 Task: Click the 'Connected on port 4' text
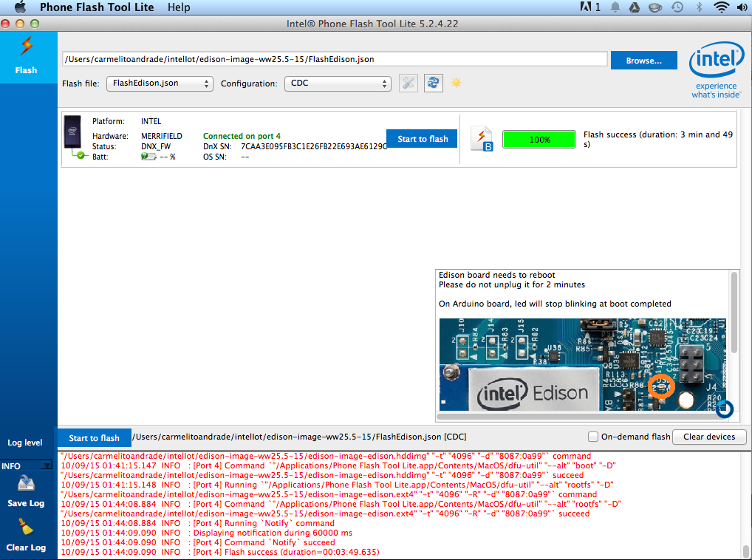(x=242, y=136)
